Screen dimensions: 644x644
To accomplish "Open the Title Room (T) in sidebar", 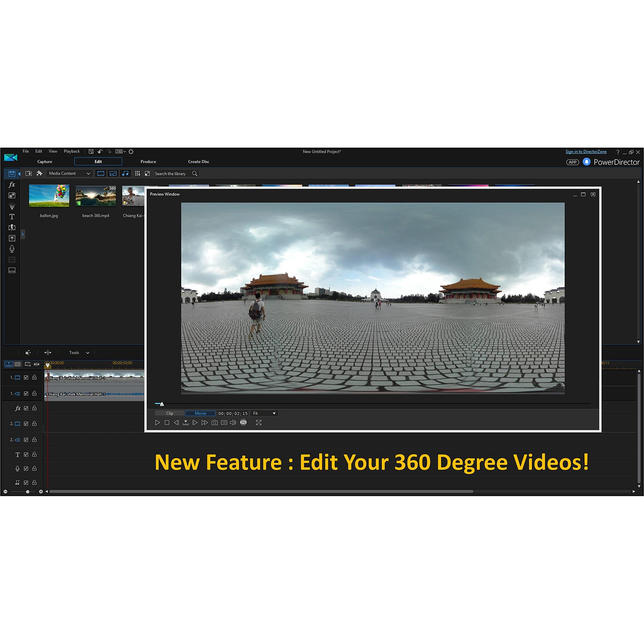I will pyautogui.click(x=12, y=217).
